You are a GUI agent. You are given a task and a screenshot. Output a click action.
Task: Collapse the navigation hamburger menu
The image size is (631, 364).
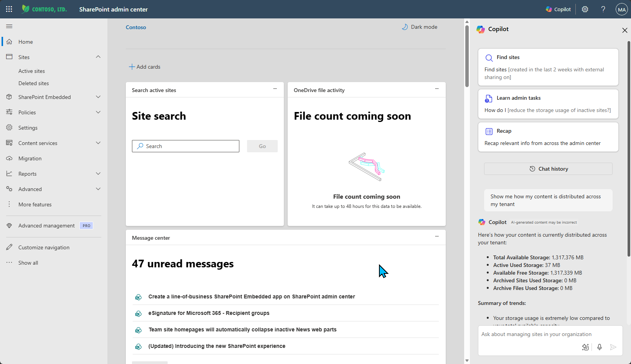pyautogui.click(x=9, y=26)
